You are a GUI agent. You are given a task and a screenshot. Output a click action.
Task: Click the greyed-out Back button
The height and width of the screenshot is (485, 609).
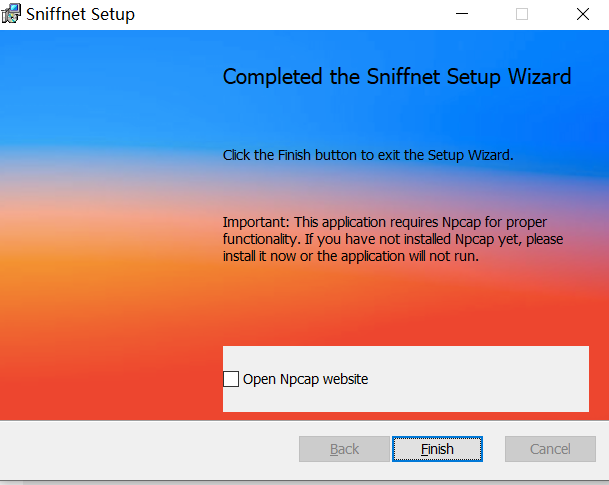344,449
